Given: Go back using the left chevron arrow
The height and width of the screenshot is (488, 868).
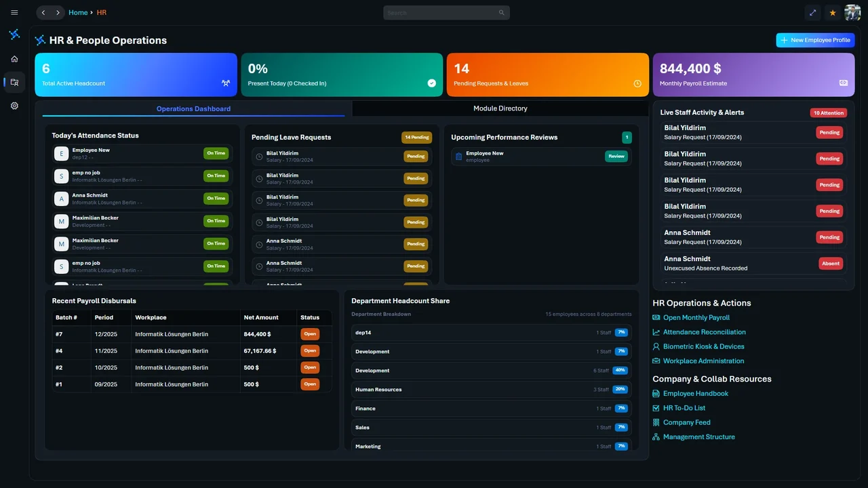Looking at the screenshot, I should pos(44,13).
